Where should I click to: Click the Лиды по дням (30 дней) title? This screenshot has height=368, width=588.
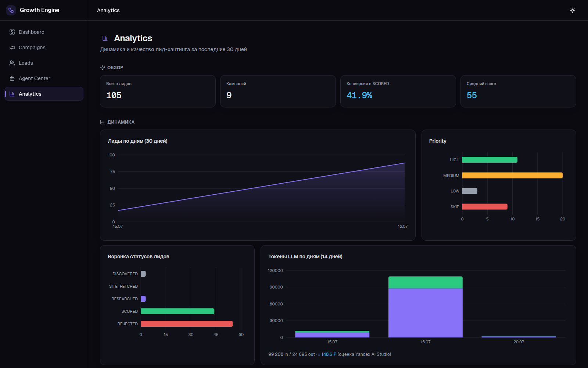pyautogui.click(x=137, y=141)
